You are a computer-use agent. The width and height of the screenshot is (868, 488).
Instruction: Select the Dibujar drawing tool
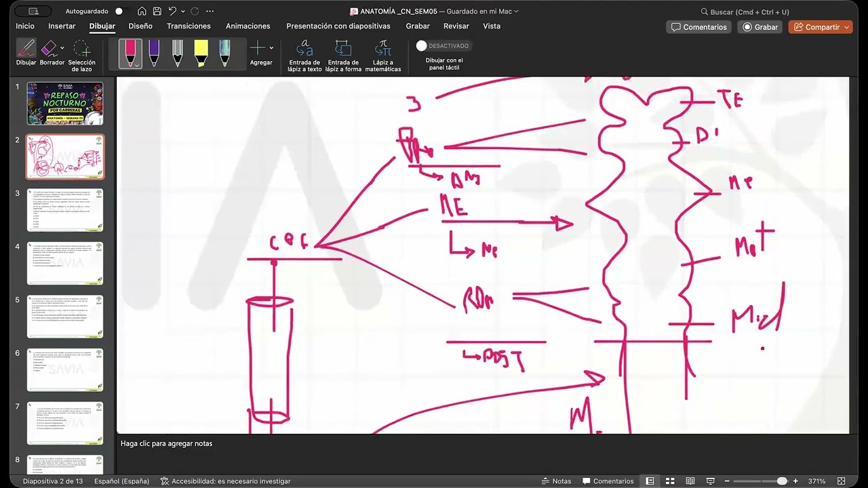(26, 53)
